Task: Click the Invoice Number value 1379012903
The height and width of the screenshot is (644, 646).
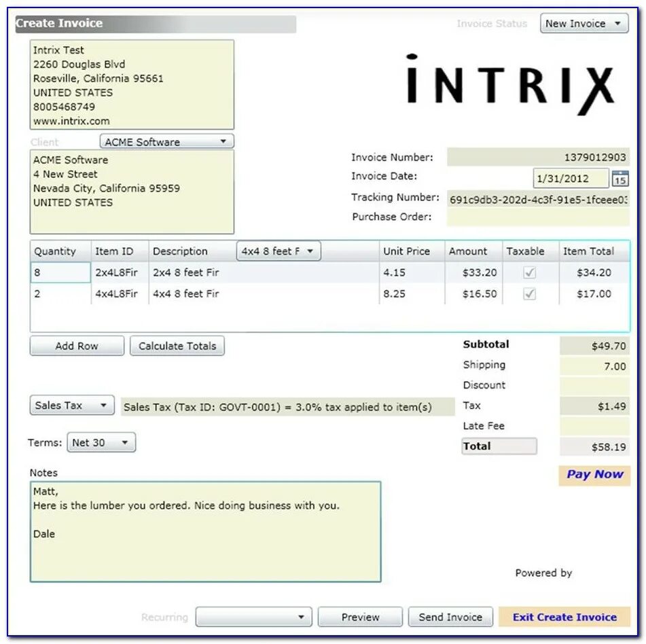Action: tap(538, 157)
